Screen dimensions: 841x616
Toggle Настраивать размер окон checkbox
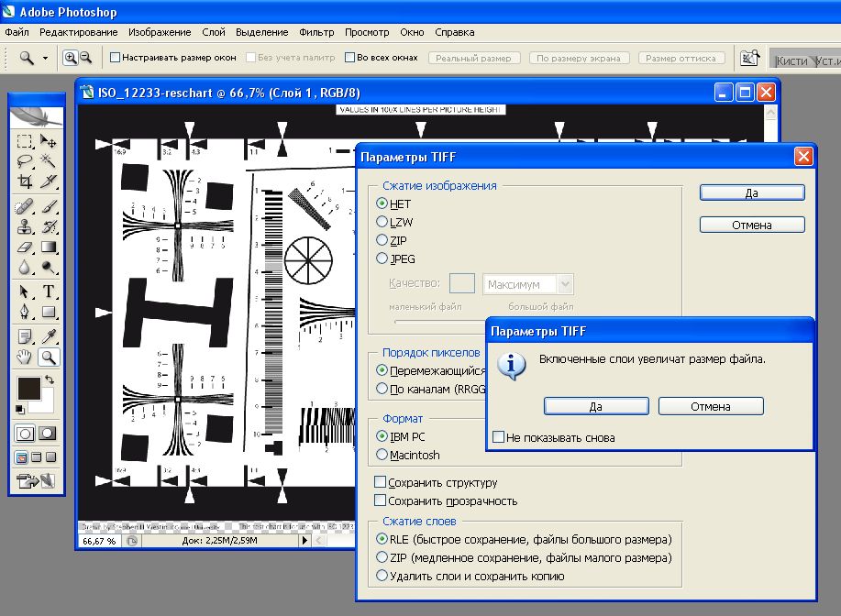pyautogui.click(x=115, y=57)
